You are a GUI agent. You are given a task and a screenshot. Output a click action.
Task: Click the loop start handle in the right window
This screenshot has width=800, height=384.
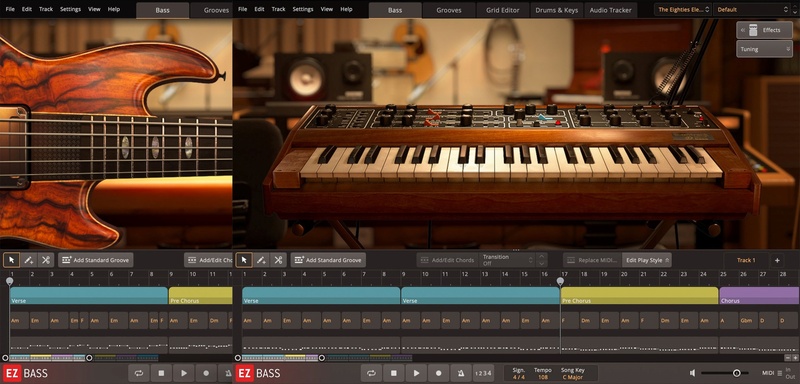(237, 358)
